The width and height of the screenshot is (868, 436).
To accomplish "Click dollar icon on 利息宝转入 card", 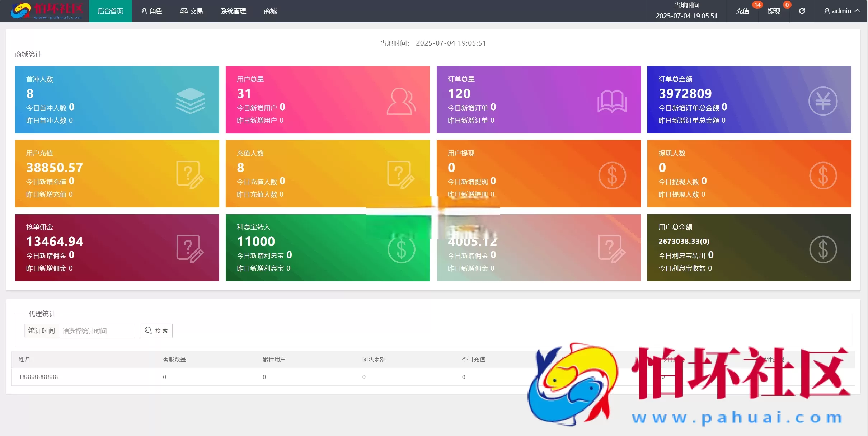I will click(x=401, y=249).
